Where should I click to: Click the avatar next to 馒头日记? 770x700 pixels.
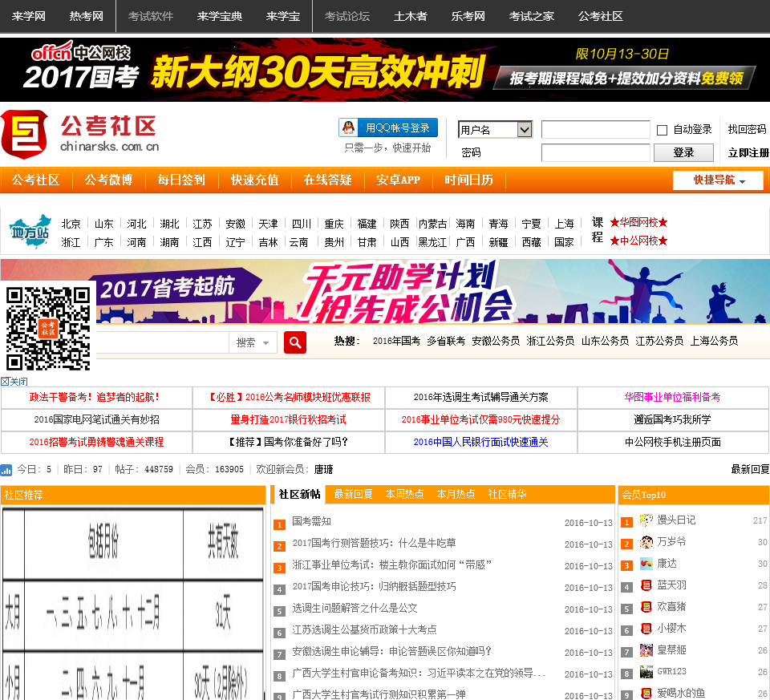point(646,520)
